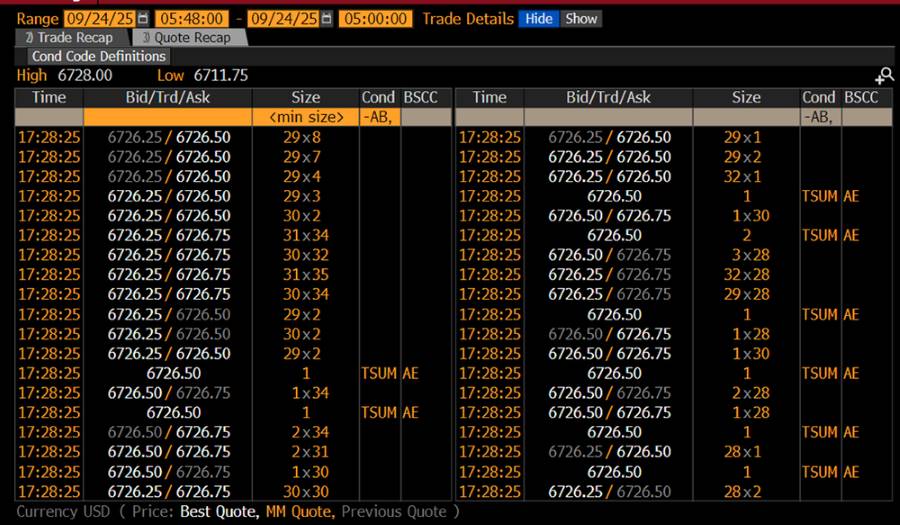Click the search zoom icon above the table
This screenshot has width=900, height=525.
click(883, 76)
